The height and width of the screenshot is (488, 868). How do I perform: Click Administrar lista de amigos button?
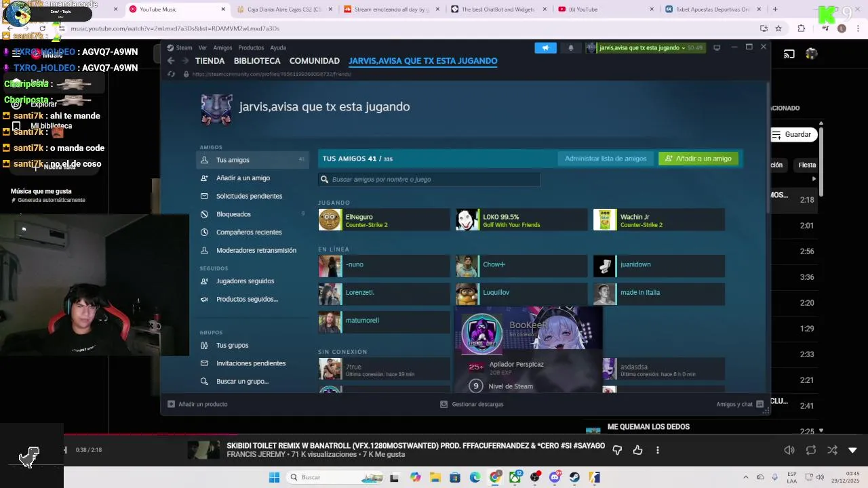tap(606, 159)
